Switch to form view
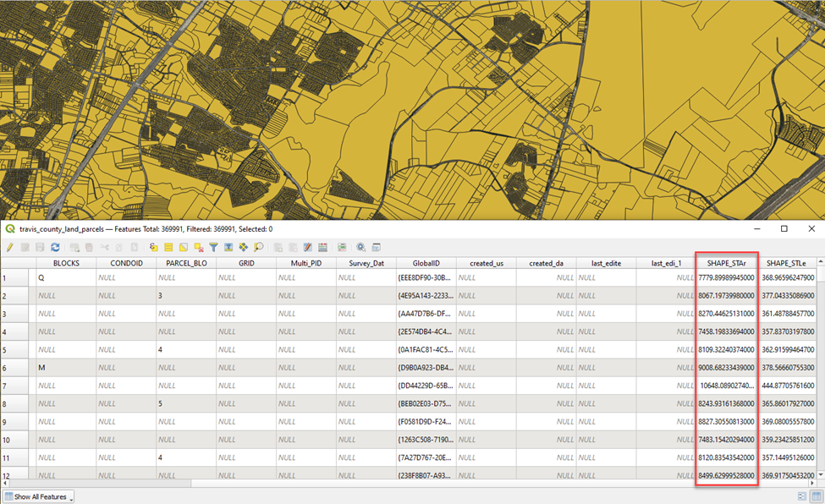 801,496
